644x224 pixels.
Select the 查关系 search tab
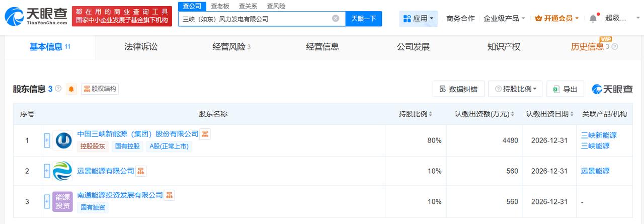tap(248, 6)
